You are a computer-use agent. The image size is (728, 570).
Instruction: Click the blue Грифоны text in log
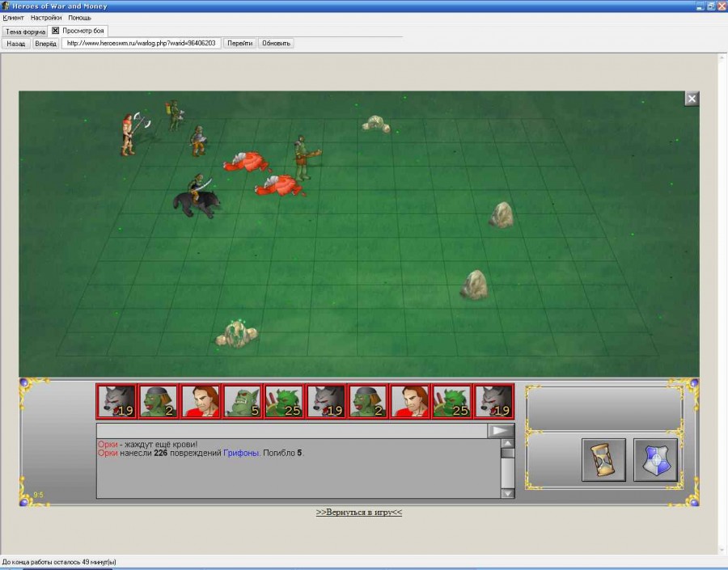click(240, 453)
